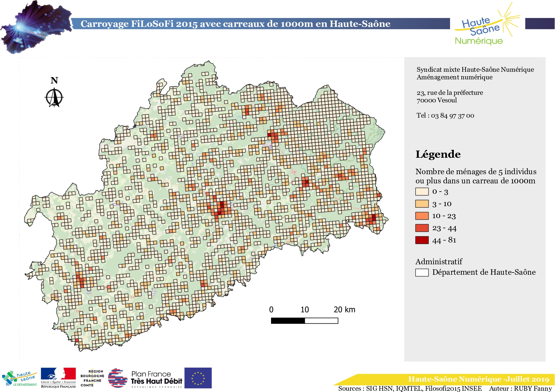Image resolution: width=555 pixels, height=392 pixels.
Task: Click the Département de Haute-Saône white swatch
Action: [422, 273]
